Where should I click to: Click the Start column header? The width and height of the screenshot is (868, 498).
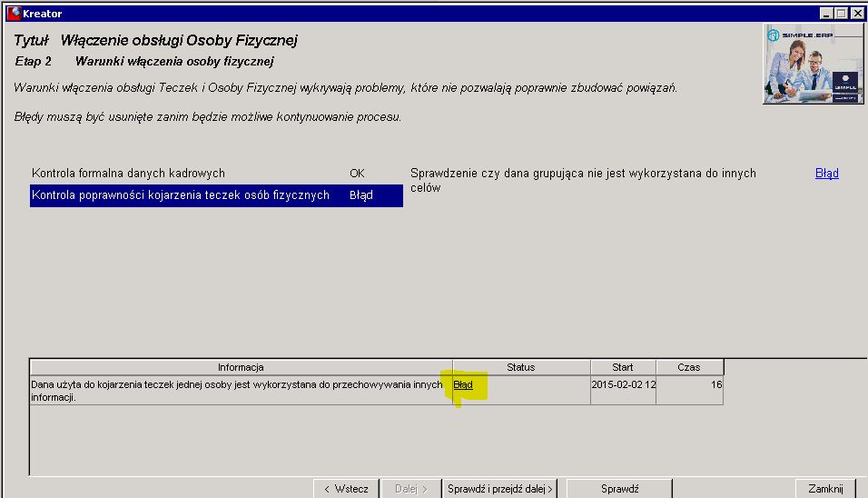click(623, 367)
